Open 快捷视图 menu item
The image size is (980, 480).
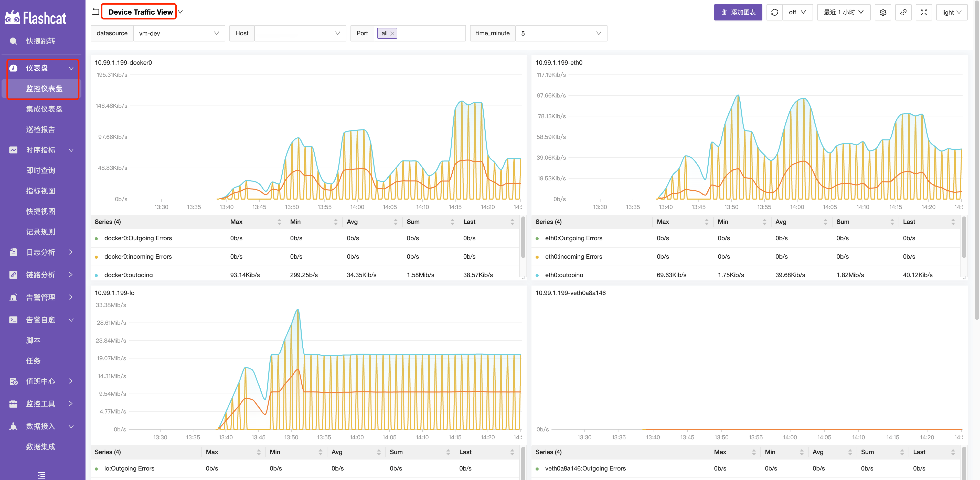click(x=41, y=211)
